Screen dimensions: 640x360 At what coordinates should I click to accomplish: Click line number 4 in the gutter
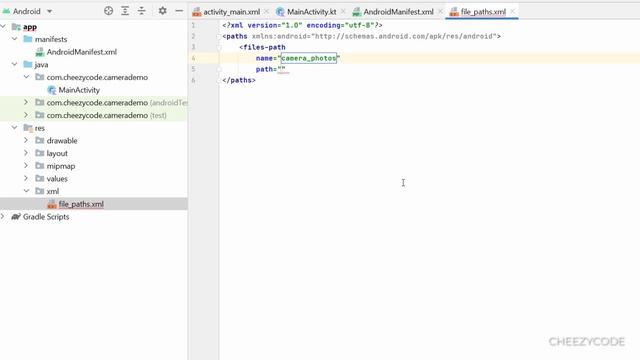(193, 58)
